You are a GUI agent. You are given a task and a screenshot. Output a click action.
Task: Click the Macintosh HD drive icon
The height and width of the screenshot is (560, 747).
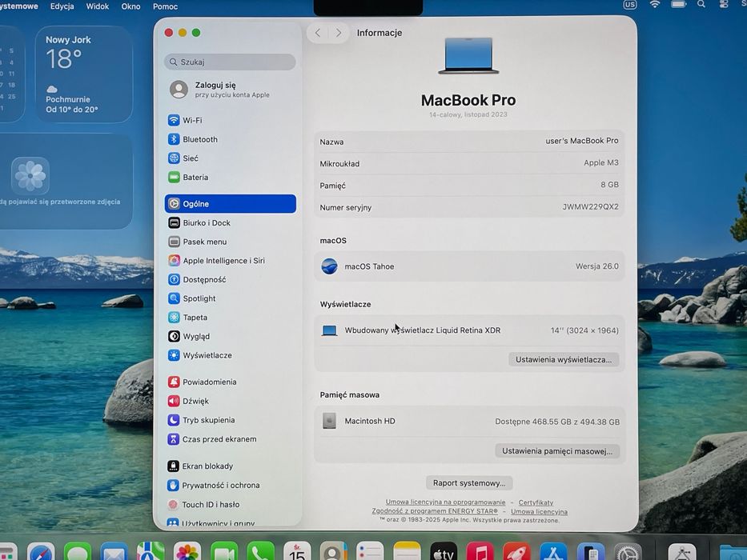pyautogui.click(x=329, y=421)
